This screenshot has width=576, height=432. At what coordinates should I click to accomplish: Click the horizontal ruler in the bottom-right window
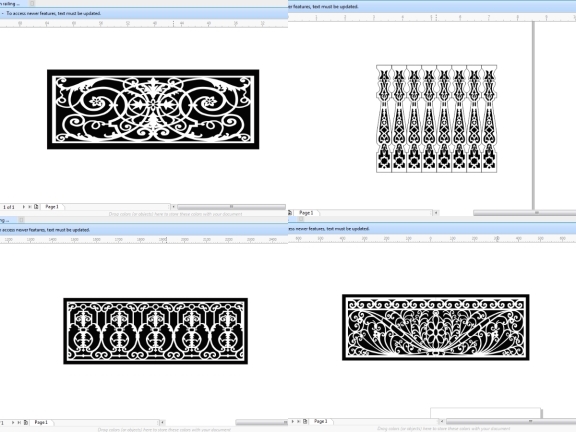pyautogui.click(x=432, y=239)
